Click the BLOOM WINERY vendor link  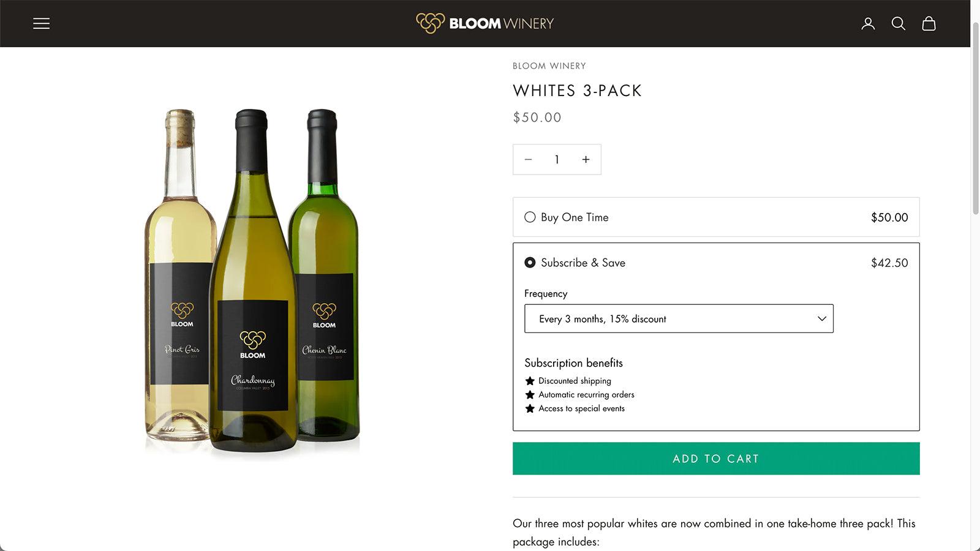click(x=549, y=66)
